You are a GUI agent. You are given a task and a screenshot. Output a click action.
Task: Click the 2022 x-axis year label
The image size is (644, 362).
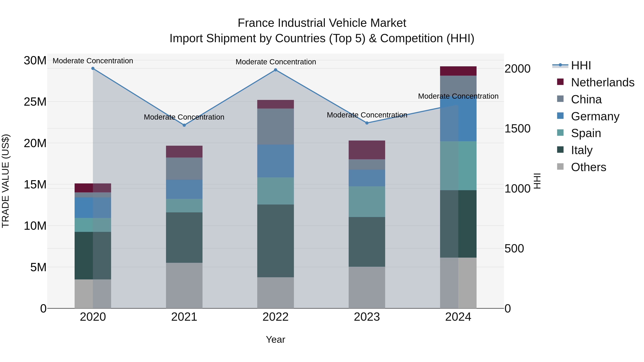275,317
